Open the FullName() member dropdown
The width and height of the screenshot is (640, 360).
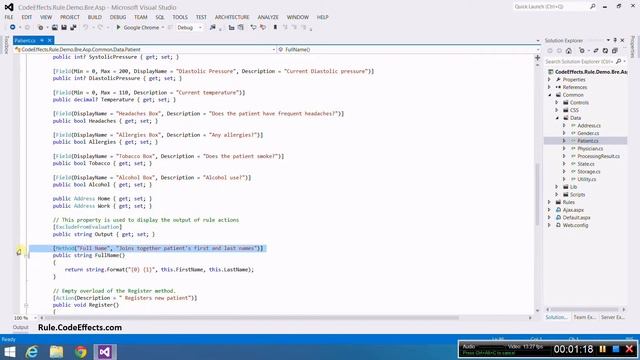[538, 49]
